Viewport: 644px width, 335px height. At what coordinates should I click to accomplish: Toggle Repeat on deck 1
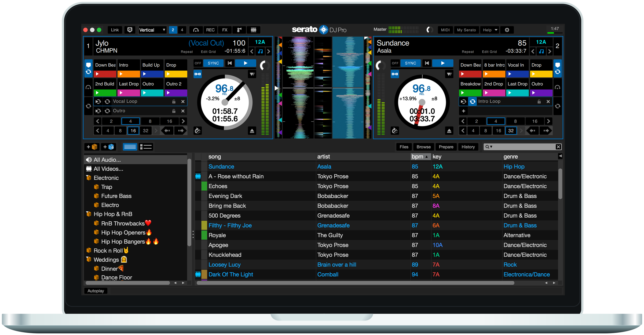tap(187, 52)
